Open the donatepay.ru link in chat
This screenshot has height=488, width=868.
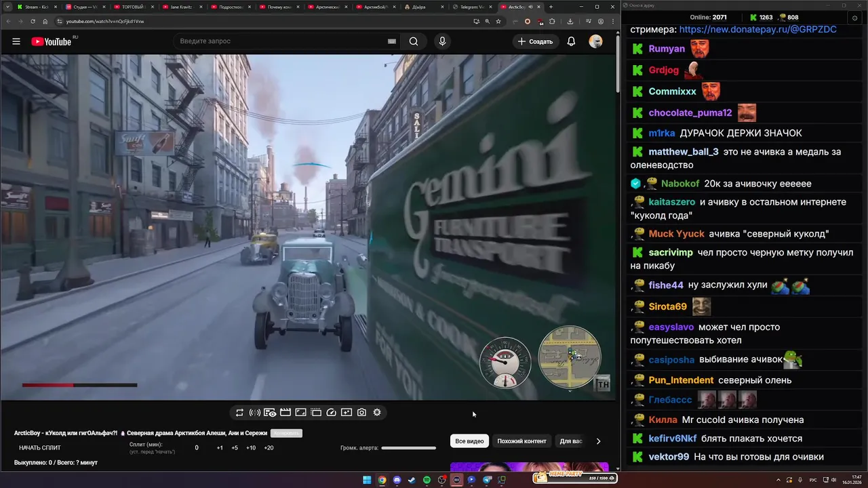coord(757,30)
